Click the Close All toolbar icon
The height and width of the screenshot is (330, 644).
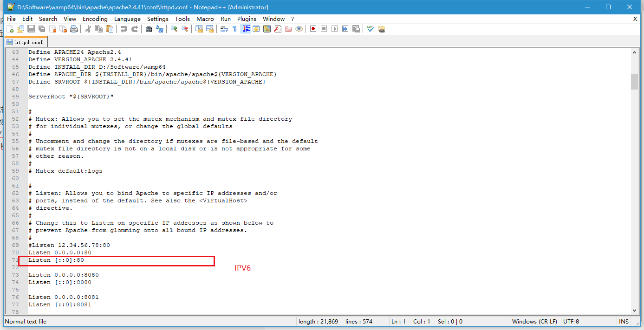pyautogui.click(x=63, y=29)
